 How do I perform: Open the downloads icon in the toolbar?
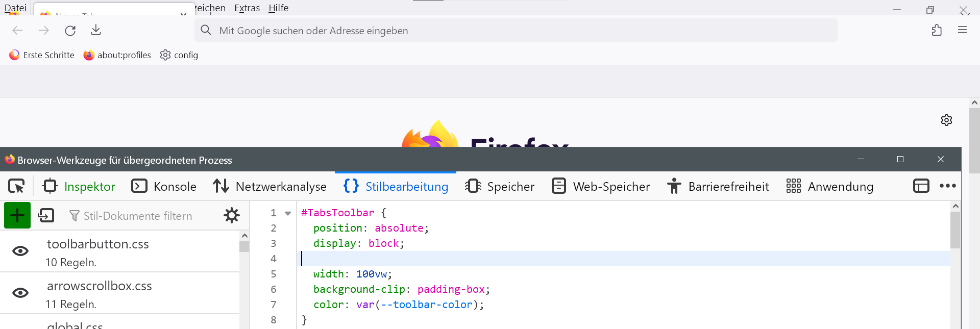coord(96,31)
